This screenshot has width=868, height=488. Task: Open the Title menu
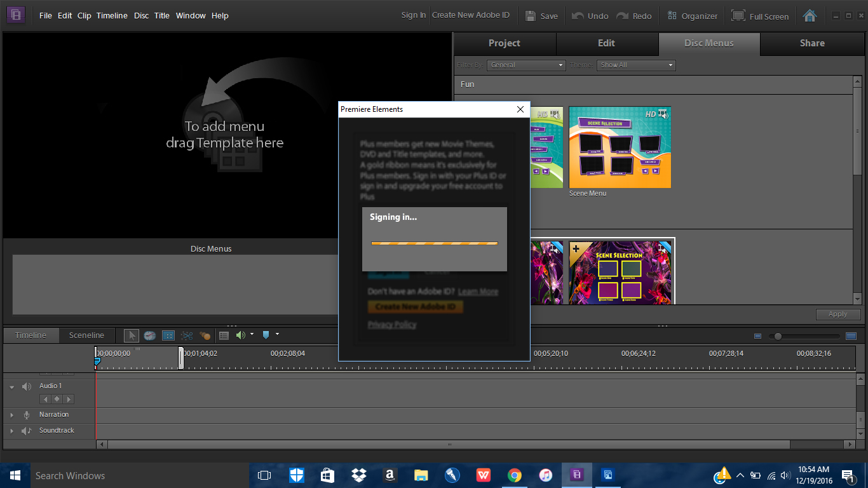click(162, 15)
